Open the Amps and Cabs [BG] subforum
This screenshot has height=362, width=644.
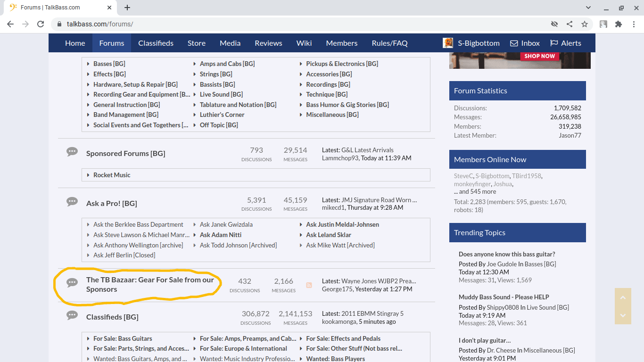227,64
